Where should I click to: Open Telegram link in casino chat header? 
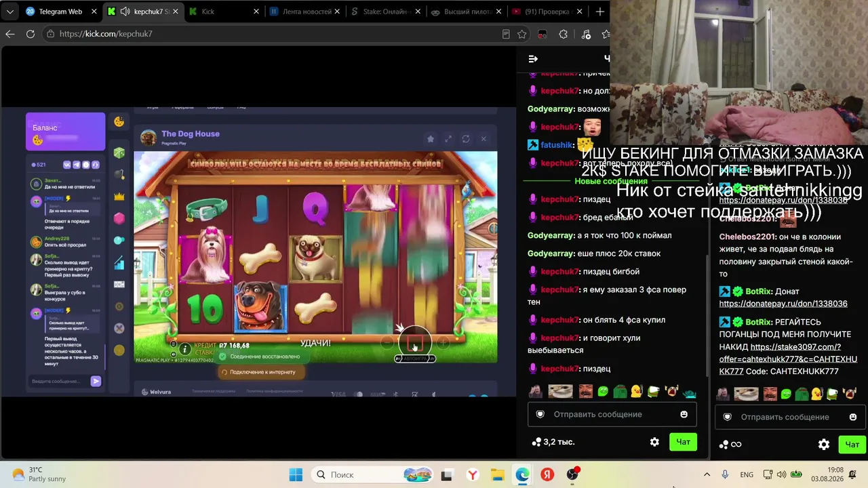(77, 165)
